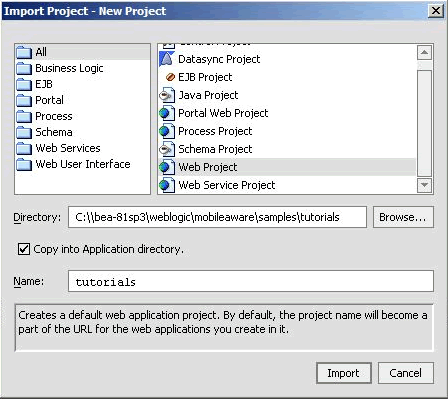
Task: Choose Schema Project from the list
Action: pyautogui.click(x=215, y=149)
